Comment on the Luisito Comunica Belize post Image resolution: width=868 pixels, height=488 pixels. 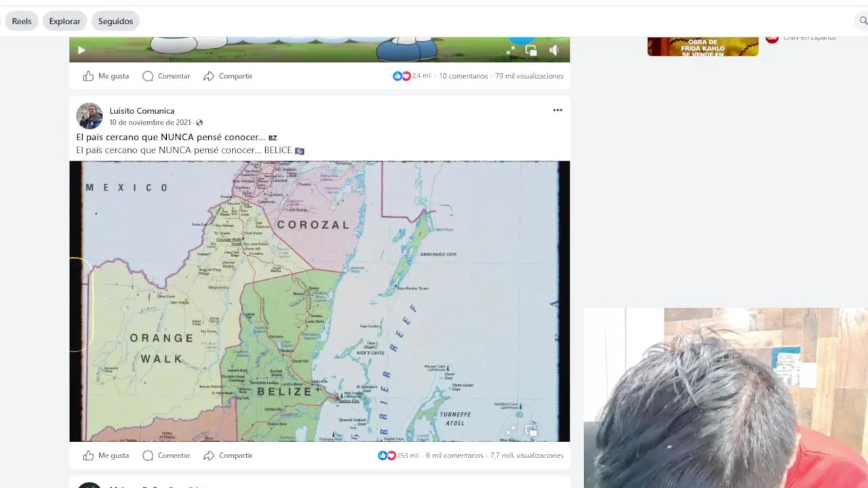[166, 455]
